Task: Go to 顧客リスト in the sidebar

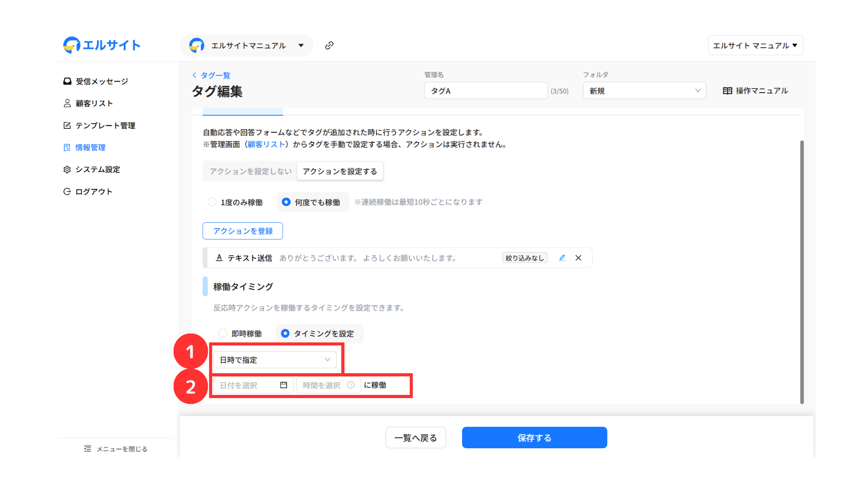Action: coord(94,103)
